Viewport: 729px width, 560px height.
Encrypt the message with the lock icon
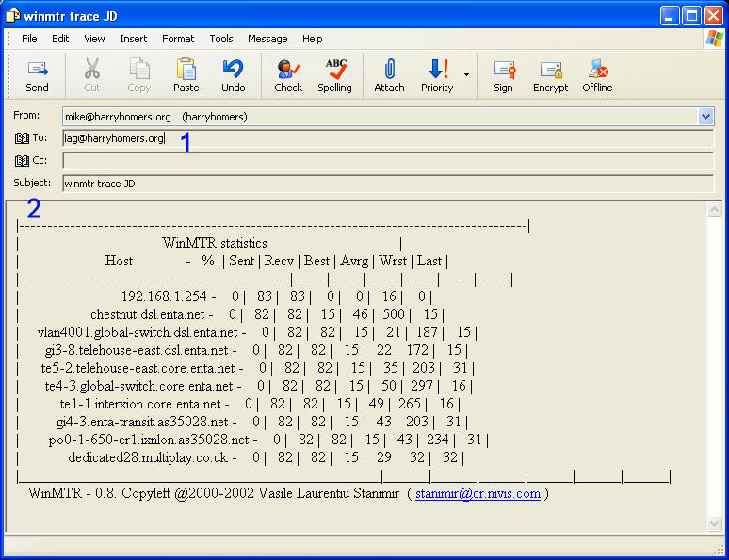point(551,70)
